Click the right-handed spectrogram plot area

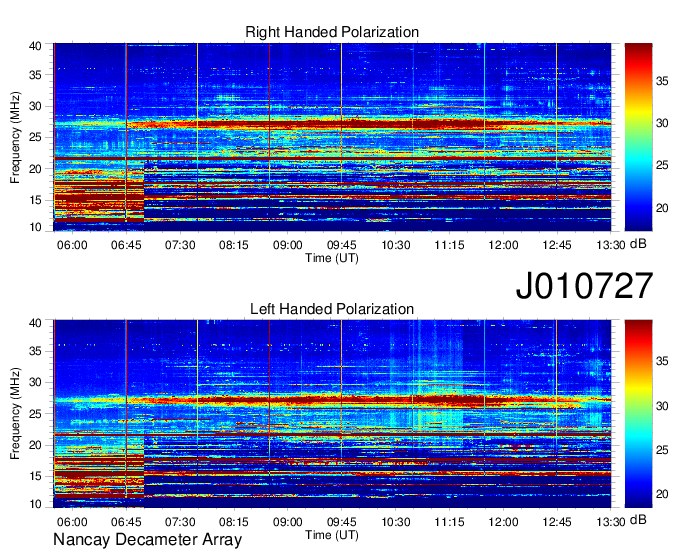tap(332, 137)
